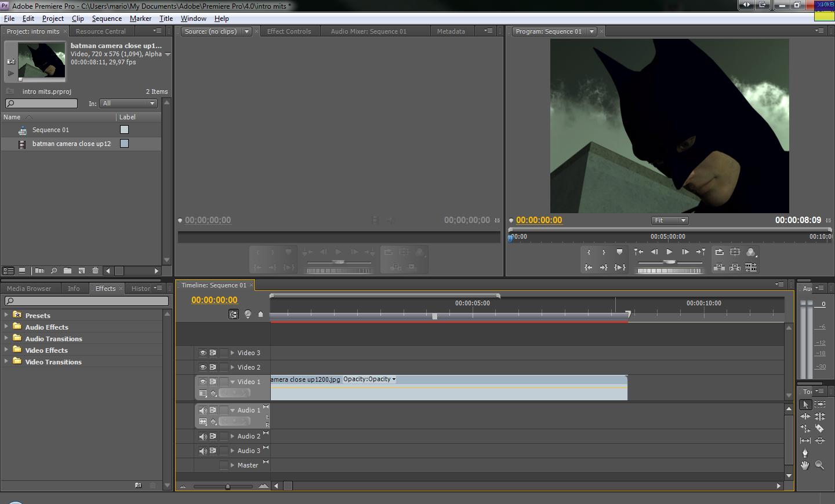The image size is (835, 504).
Task: Play the Program monitor sequence
Action: (669, 252)
